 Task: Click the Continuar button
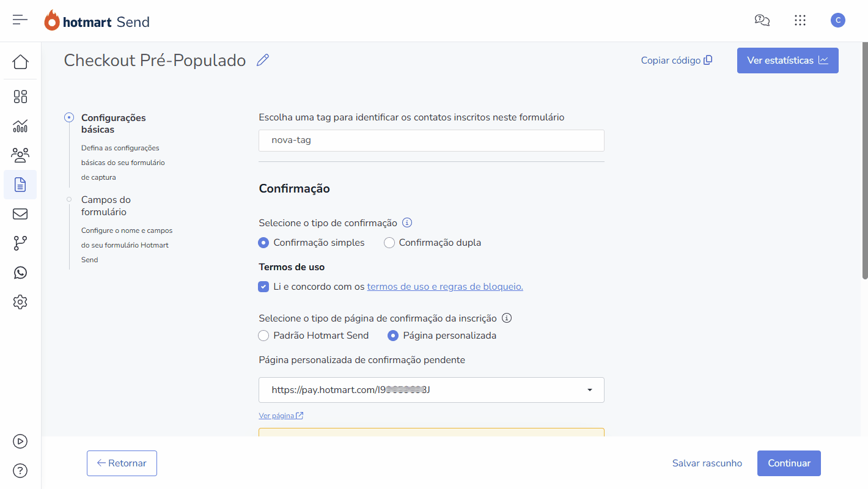pos(789,463)
